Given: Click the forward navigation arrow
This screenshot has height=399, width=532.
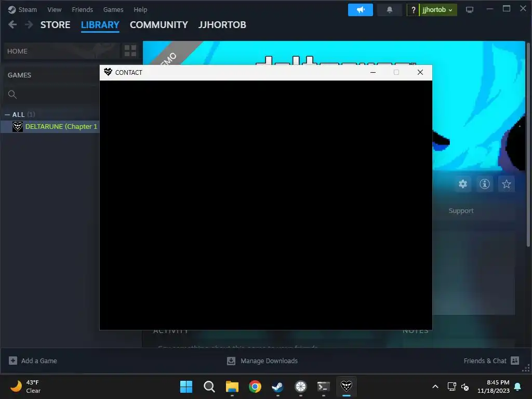Looking at the screenshot, I should click(29, 24).
